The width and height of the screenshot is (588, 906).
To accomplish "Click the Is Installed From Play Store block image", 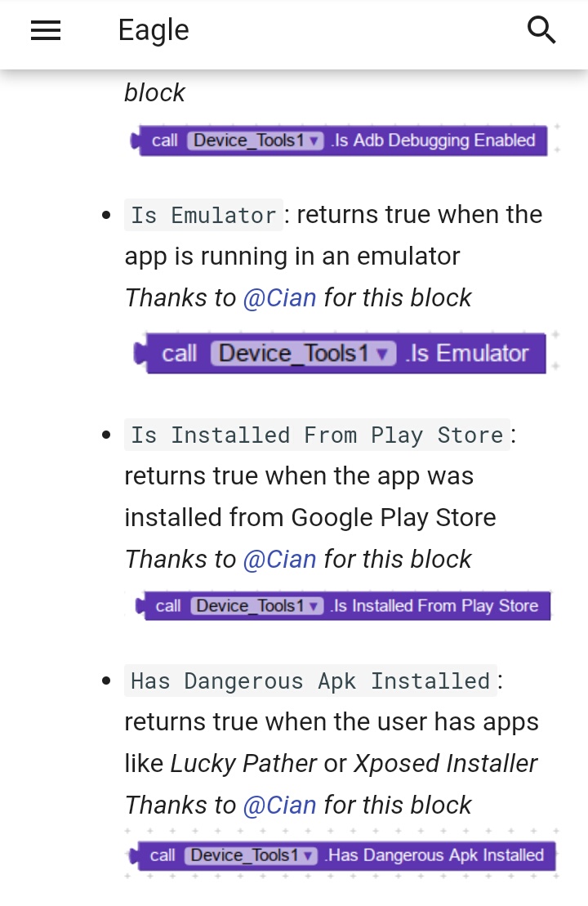I will [342, 605].
